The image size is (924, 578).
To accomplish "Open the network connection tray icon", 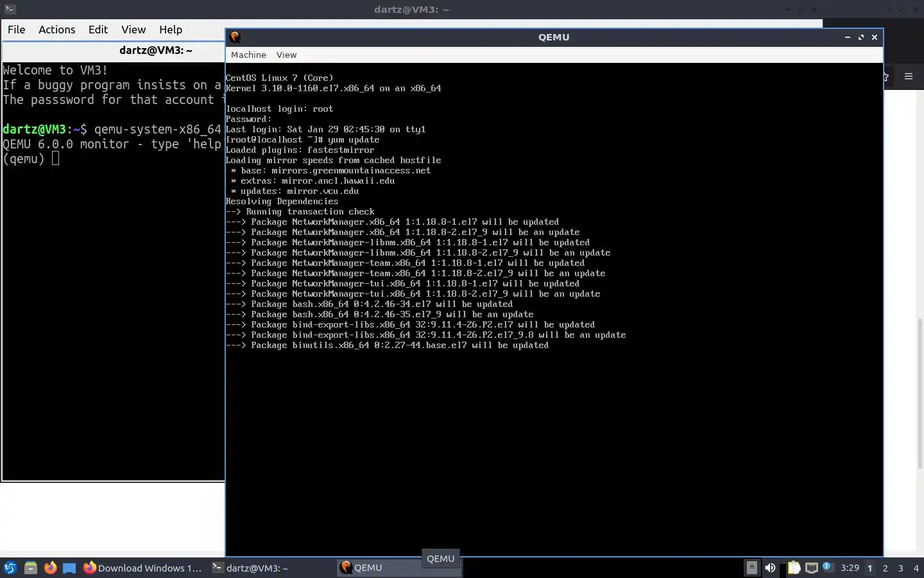I will pyautogui.click(x=811, y=568).
